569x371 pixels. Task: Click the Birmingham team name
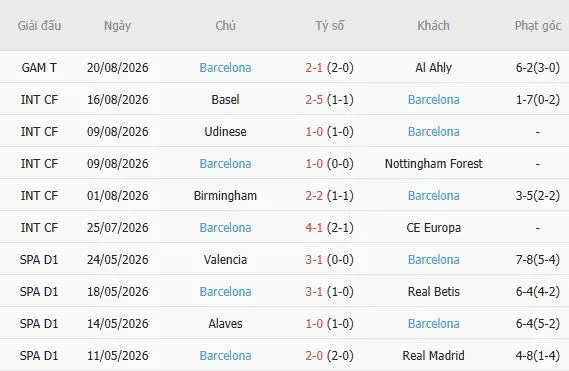point(225,195)
